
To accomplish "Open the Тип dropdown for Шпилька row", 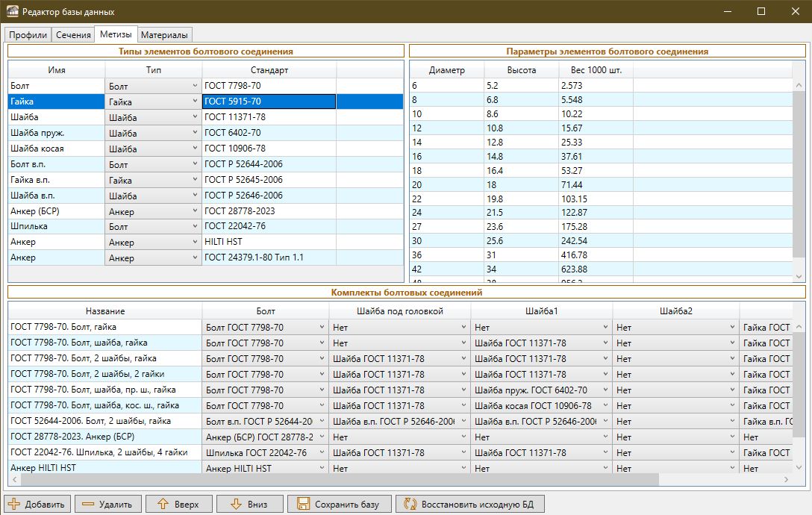I will pos(194,227).
